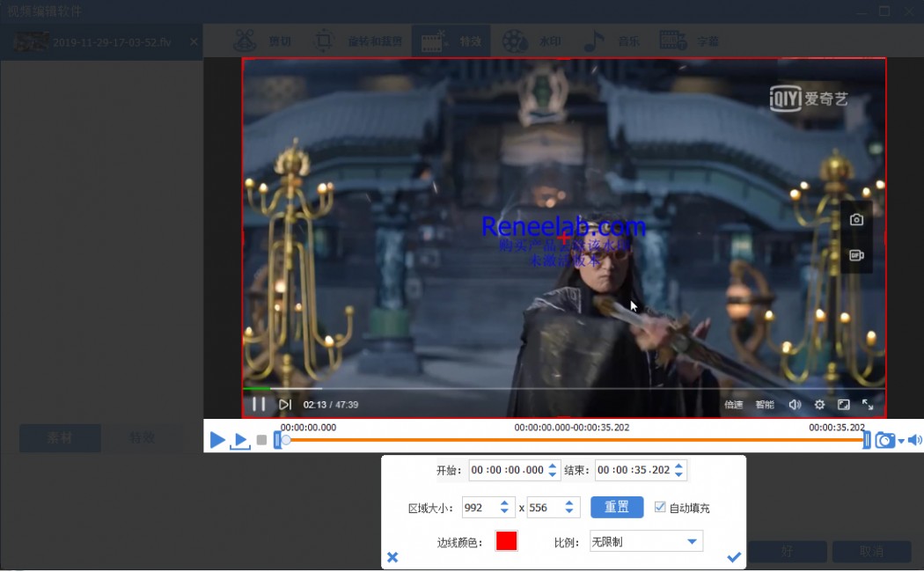Viewport: 924px width, 572px height.
Task: Click the orange timeline track
Action: (575, 439)
